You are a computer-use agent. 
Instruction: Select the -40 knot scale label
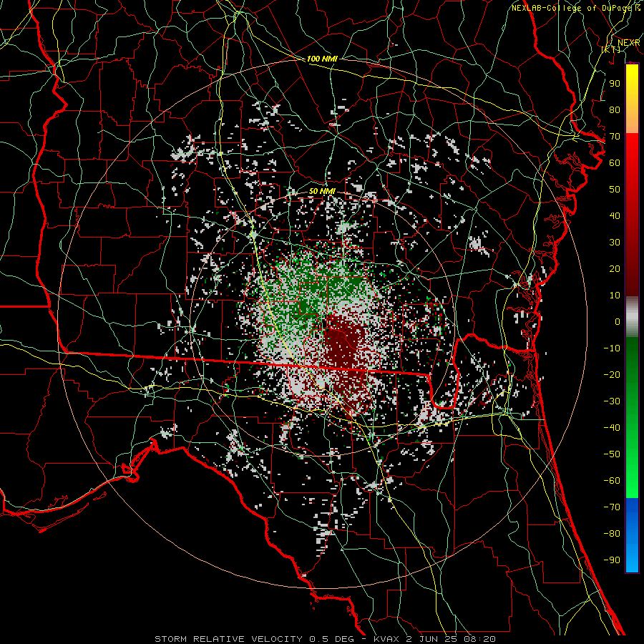[612, 428]
